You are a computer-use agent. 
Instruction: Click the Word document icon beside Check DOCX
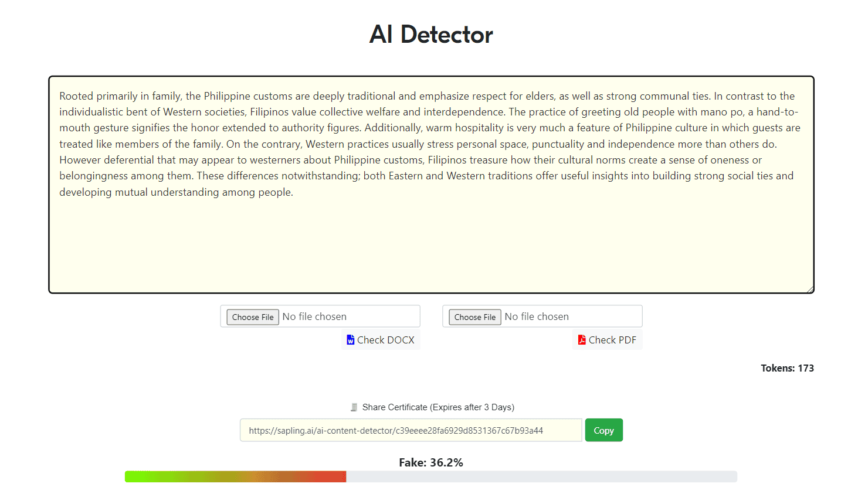(x=350, y=340)
